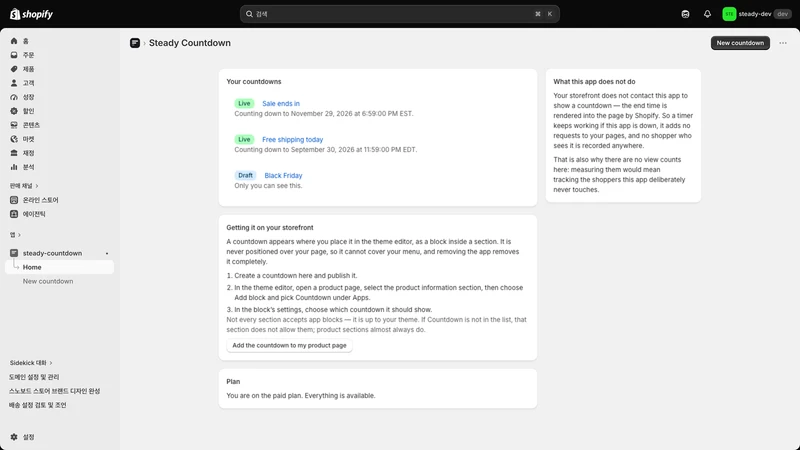This screenshot has height=450, width=800.
Task: Open the Home (홈) sidebar icon
Action: 14,41
